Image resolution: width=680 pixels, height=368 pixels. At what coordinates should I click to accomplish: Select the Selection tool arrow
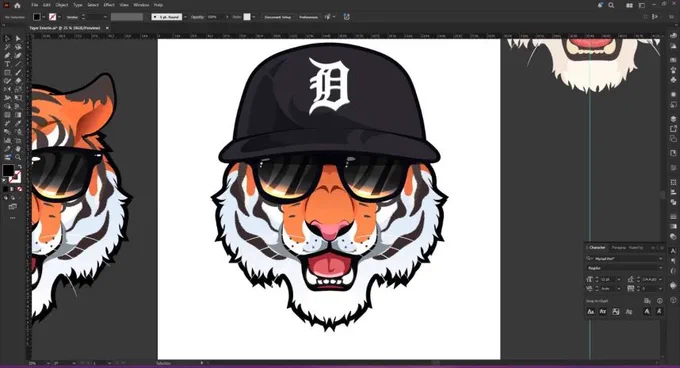(x=7, y=39)
